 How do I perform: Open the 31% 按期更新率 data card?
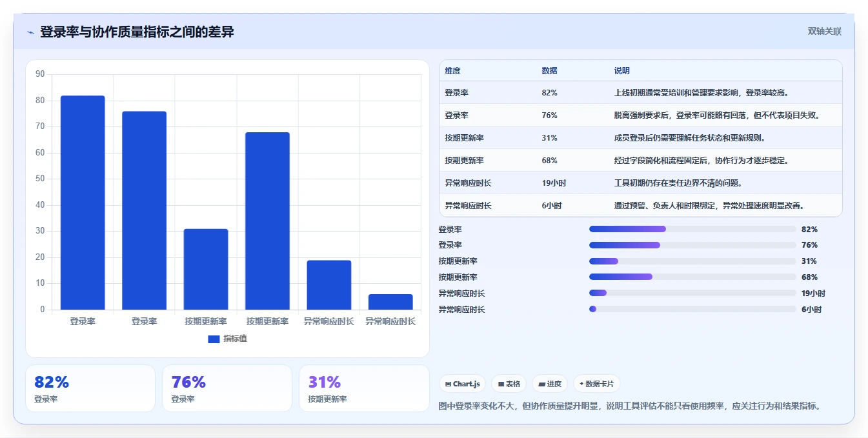[364, 388]
